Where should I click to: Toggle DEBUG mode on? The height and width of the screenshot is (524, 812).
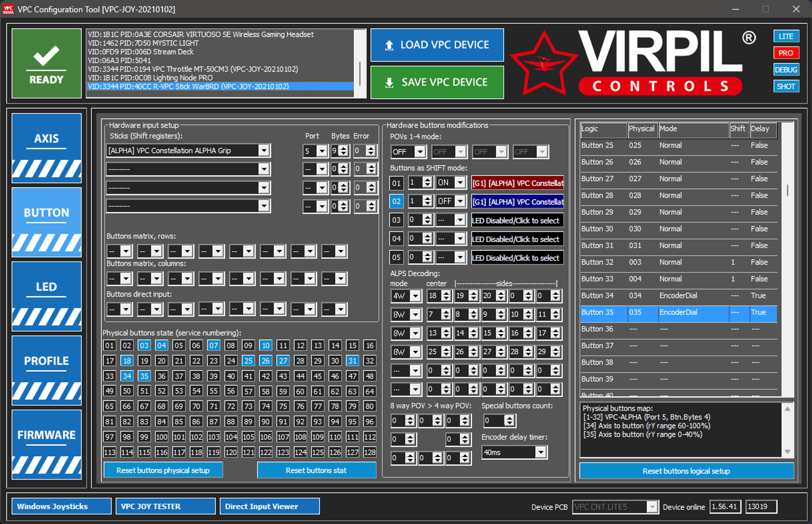(786, 69)
